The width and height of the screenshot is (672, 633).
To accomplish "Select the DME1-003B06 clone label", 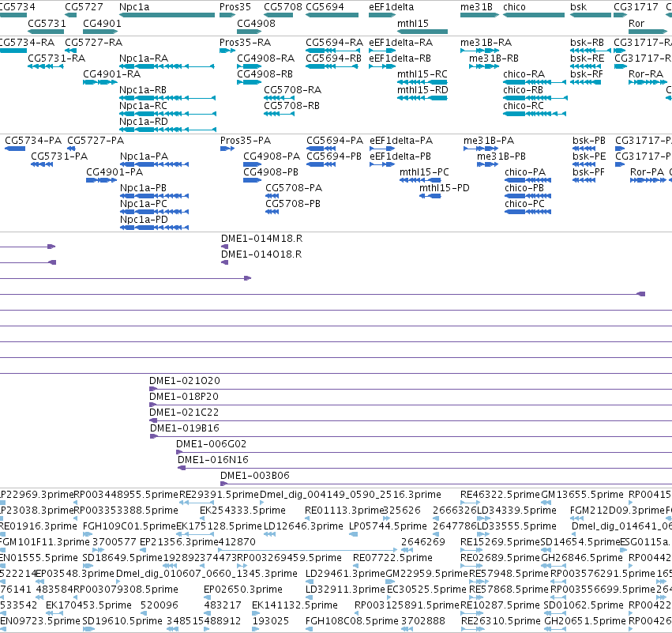I will pyautogui.click(x=254, y=475).
